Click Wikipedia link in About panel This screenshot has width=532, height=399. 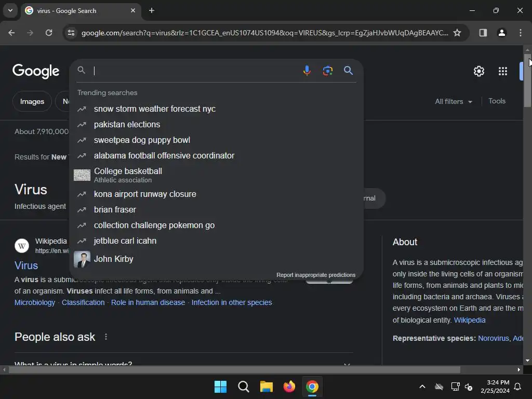pyautogui.click(x=470, y=320)
